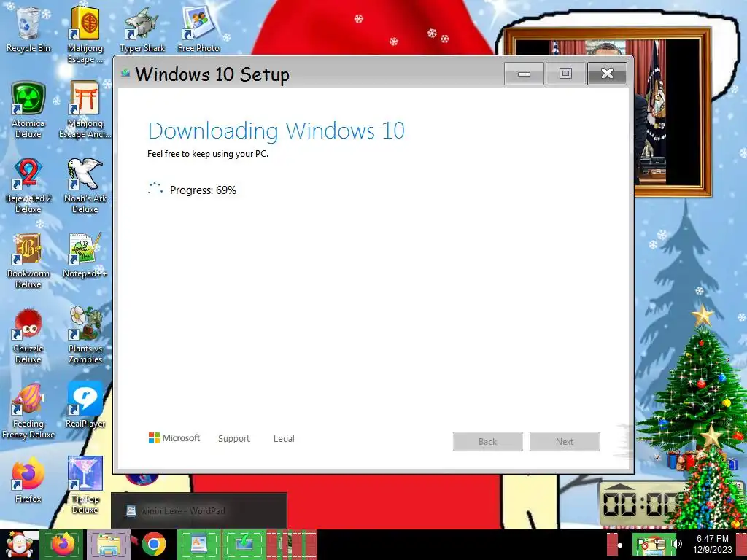Click the wininit.exe - WordPad preview
The image size is (747, 560).
[x=199, y=510]
